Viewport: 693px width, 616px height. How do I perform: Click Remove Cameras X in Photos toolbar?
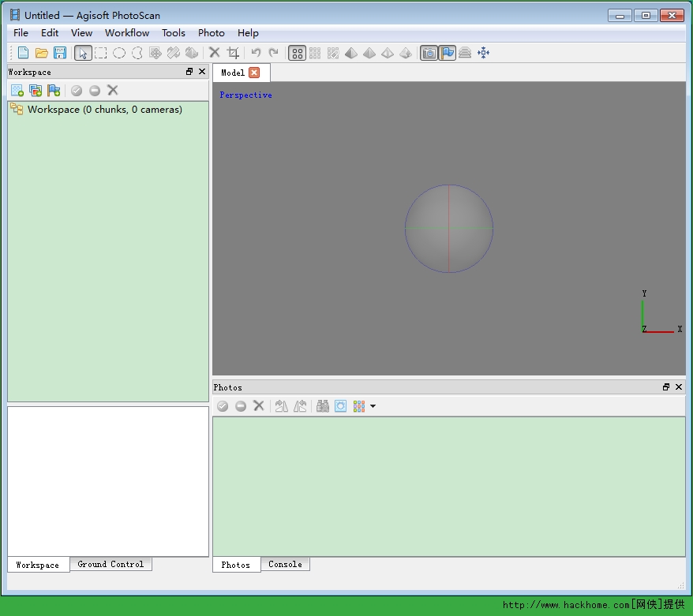(x=259, y=406)
